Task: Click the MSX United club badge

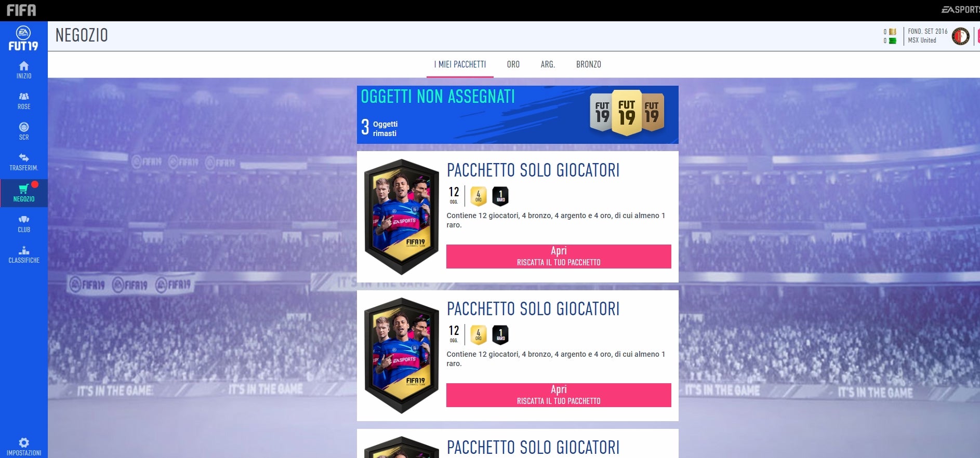Action: click(x=960, y=36)
